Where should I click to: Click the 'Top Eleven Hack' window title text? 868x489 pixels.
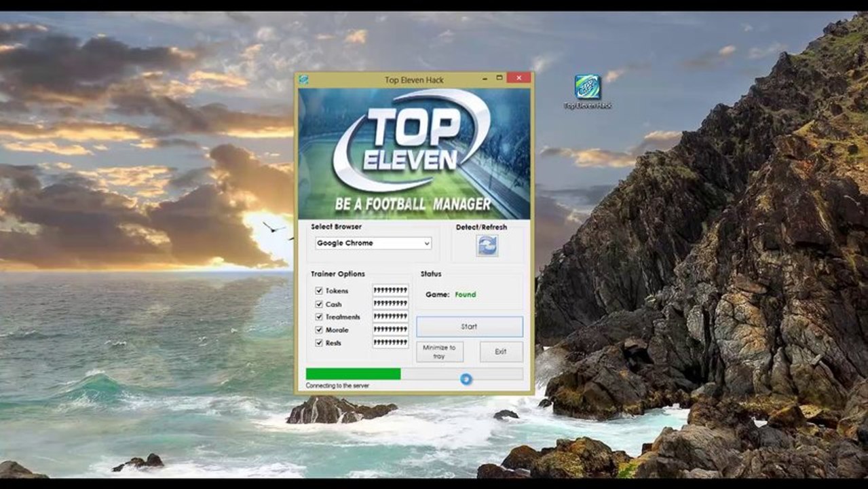click(x=414, y=80)
